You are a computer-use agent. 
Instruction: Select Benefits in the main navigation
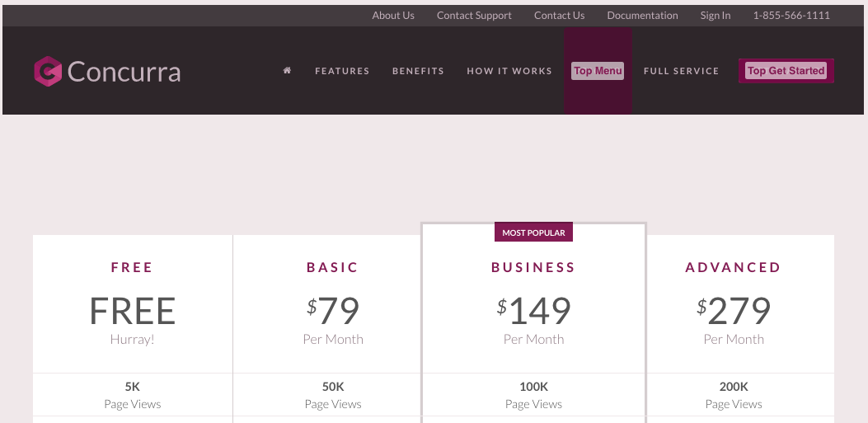pyautogui.click(x=418, y=71)
